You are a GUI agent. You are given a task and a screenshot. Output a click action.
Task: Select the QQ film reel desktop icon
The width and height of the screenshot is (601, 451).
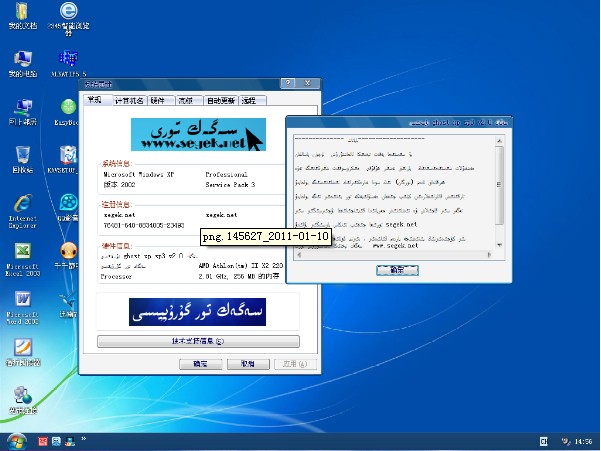click(68, 208)
